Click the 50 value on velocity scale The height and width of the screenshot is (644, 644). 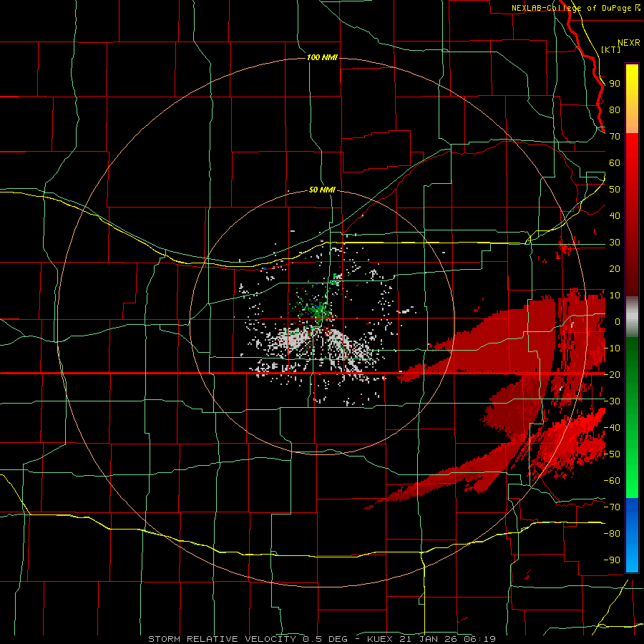click(x=615, y=190)
